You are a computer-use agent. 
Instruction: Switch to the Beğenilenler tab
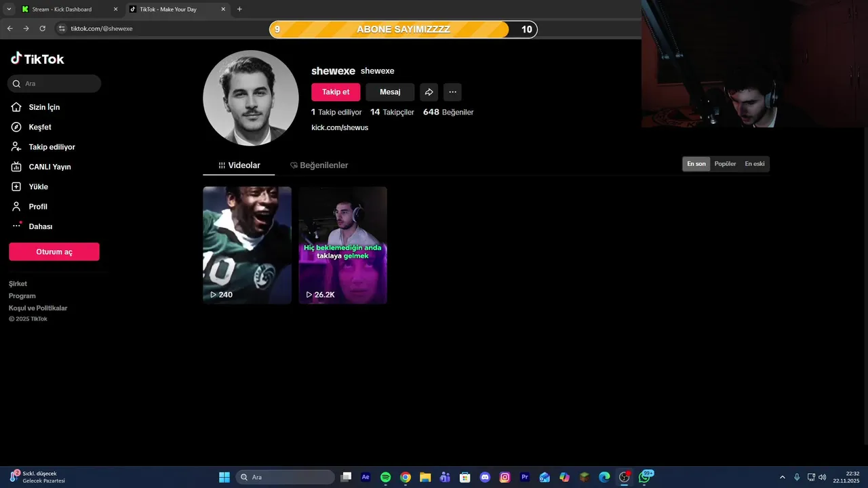pyautogui.click(x=319, y=165)
